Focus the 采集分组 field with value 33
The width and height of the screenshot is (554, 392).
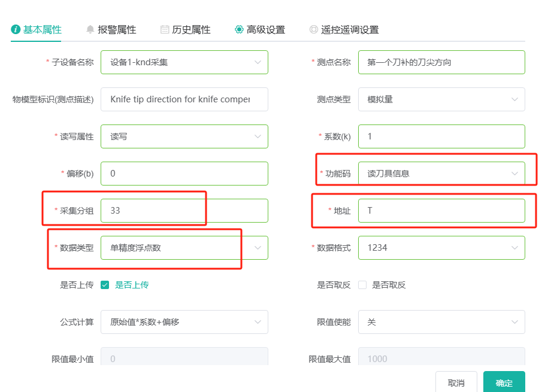(x=184, y=211)
